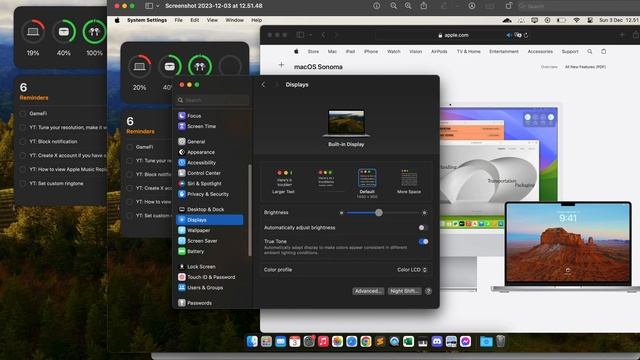Open Trash from the Dock
640x360 pixels.
point(500,341)
